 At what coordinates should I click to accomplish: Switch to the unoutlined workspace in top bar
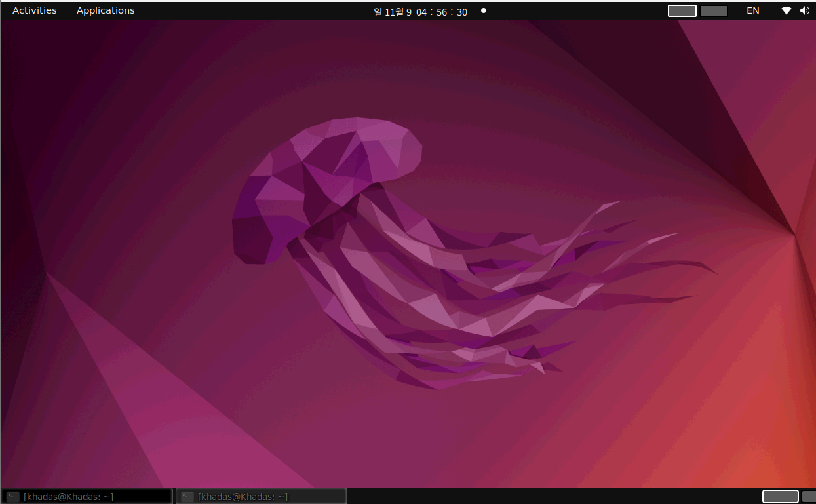point(714,10)
